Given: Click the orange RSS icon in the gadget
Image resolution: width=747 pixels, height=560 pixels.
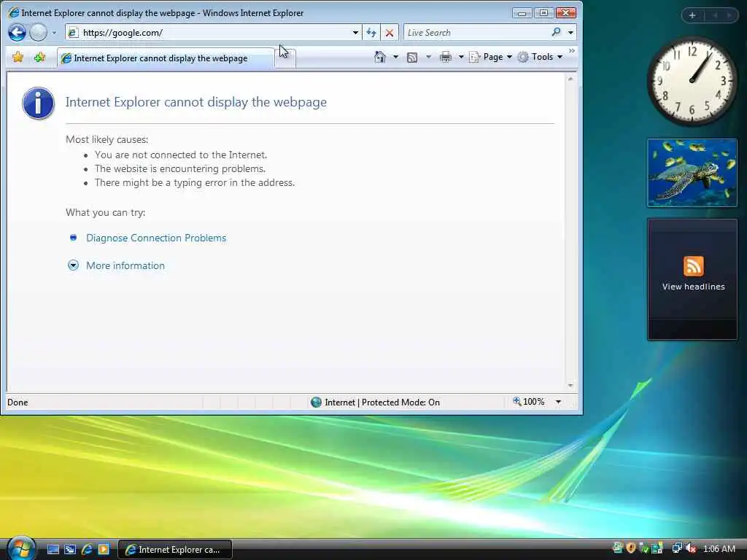Looking at the screenshot, I should tap(693, 265).
